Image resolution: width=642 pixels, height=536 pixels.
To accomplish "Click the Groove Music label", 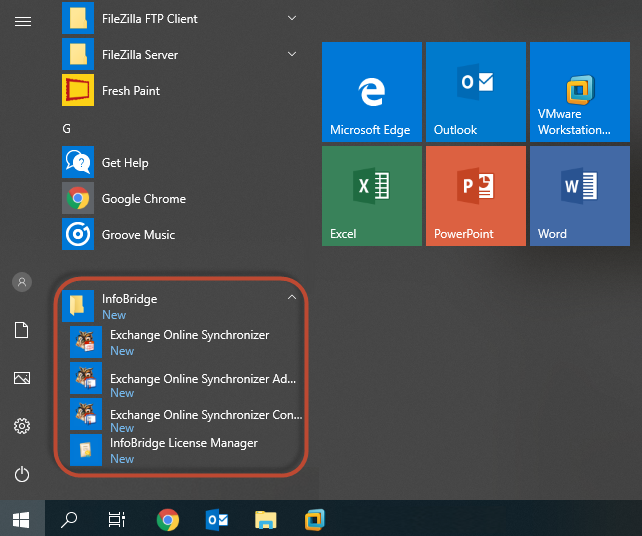I will (138, 235).
